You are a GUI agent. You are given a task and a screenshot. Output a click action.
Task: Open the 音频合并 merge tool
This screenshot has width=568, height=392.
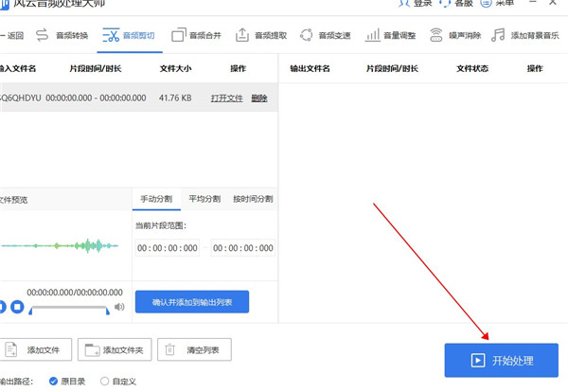195,36
